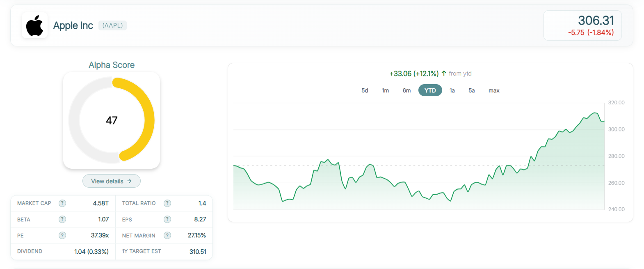Select the 5a chart range
644x269 pixels.
(x=472, y=90)
